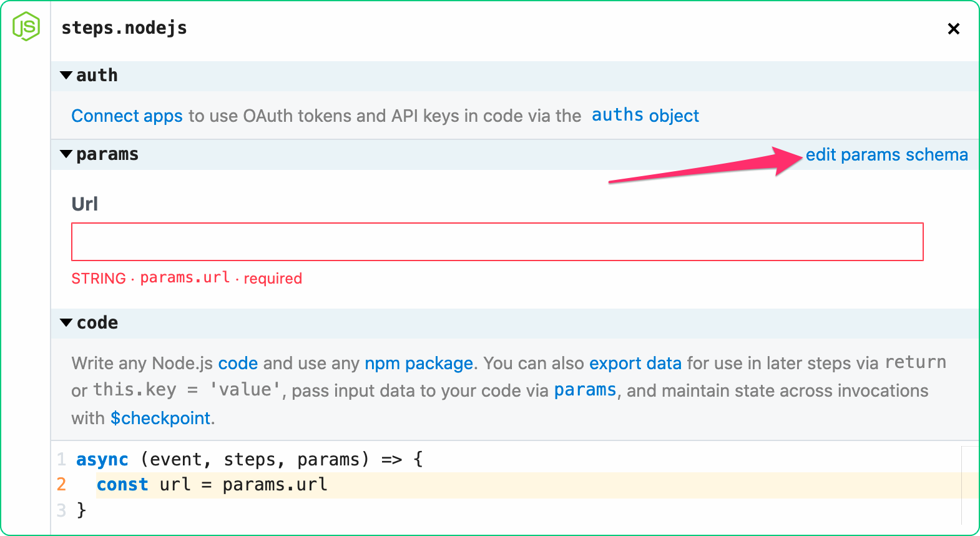The width and height of the screenshot is (980, 536).
Task: Open the $checkpoint link
Action: [160, 419]
